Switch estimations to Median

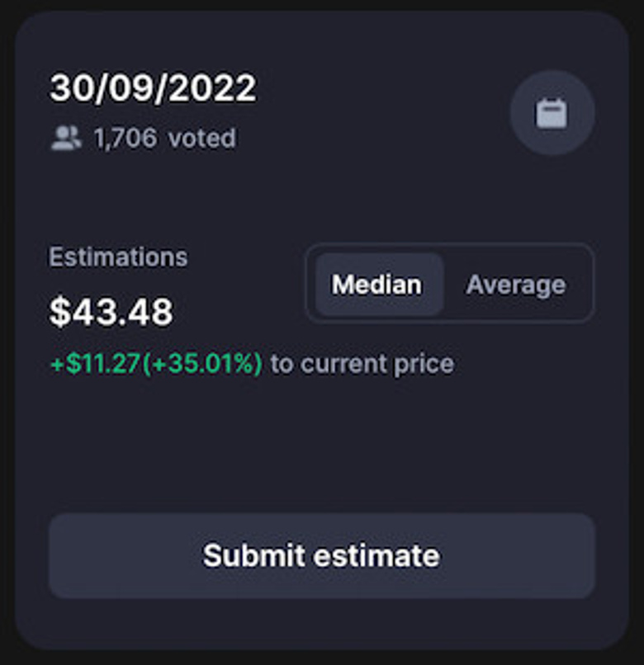(376, 285)
